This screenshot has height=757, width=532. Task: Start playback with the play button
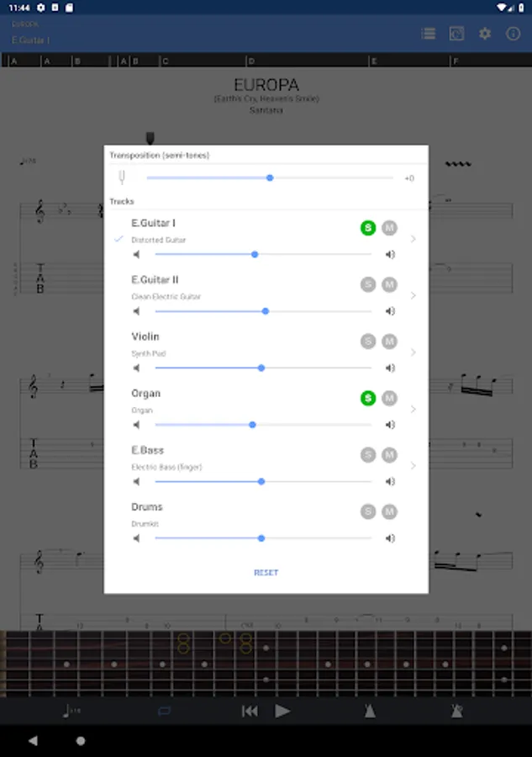pyautogui.click(x=282, y=711)
